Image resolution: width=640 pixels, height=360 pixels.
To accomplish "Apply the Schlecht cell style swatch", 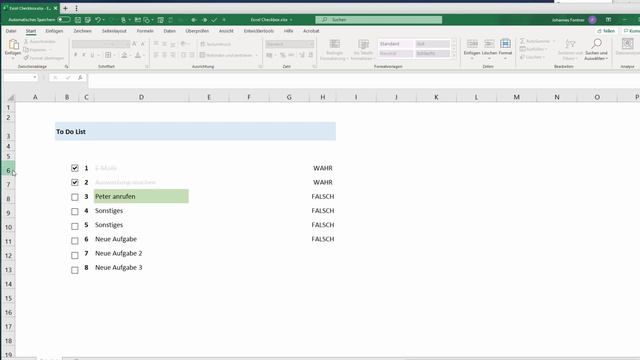I will (433, 53).
